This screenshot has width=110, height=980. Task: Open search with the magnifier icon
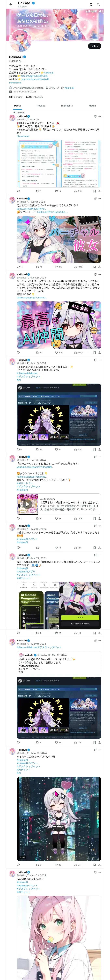click(98, 5)
